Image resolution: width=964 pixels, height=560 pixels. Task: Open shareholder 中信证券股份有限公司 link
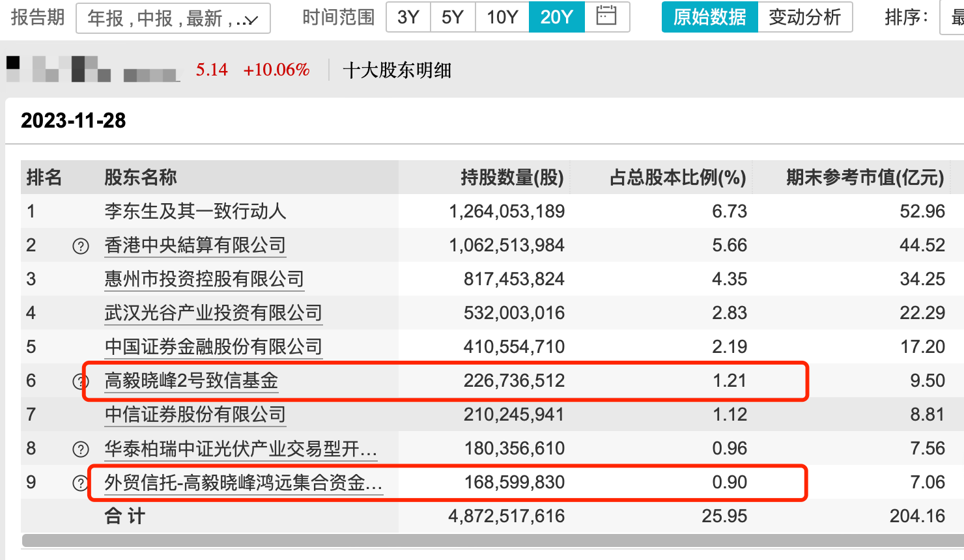[x=195, y=415]
